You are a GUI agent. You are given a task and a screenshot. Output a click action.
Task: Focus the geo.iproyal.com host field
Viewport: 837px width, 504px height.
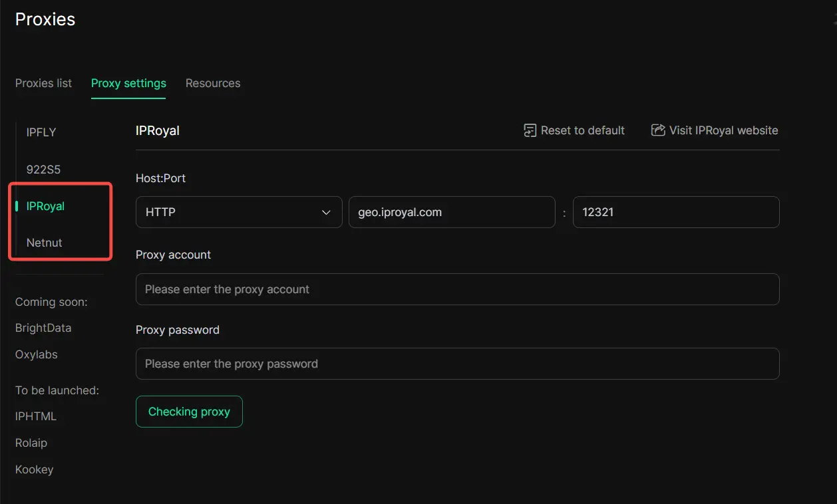pos(451,212)
